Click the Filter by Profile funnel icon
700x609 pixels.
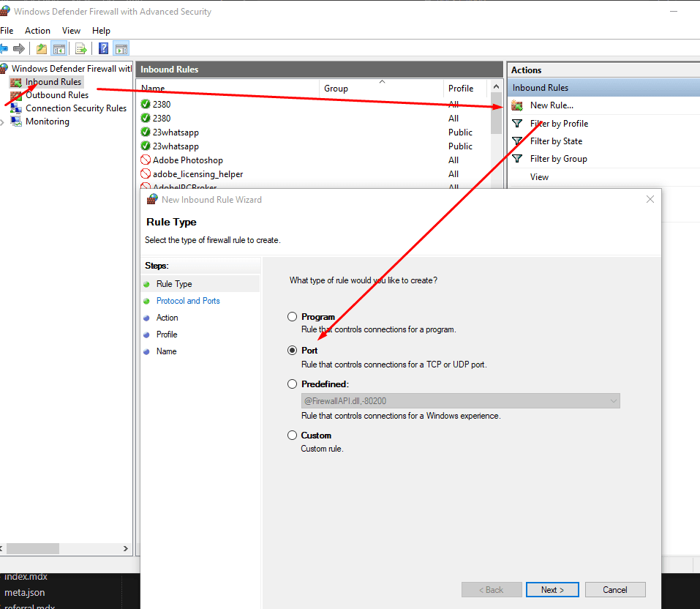click(x=517, y=124)
